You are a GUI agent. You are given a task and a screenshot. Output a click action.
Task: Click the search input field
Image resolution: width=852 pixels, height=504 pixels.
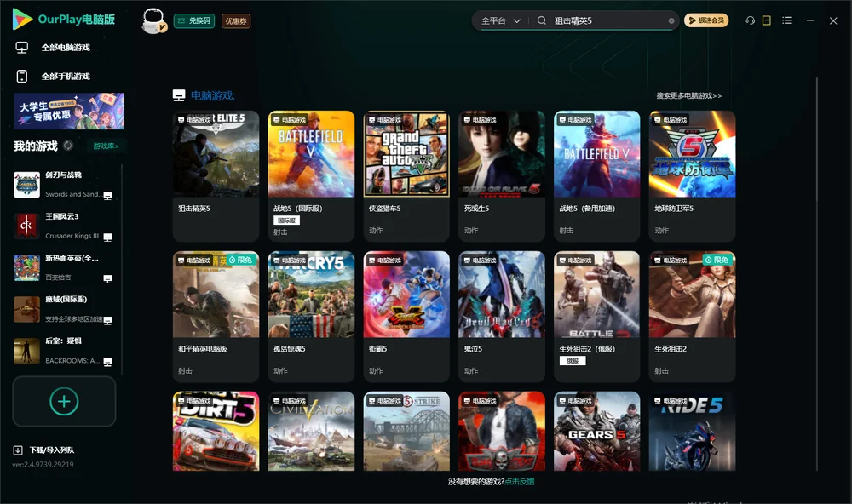pos(608,20)
